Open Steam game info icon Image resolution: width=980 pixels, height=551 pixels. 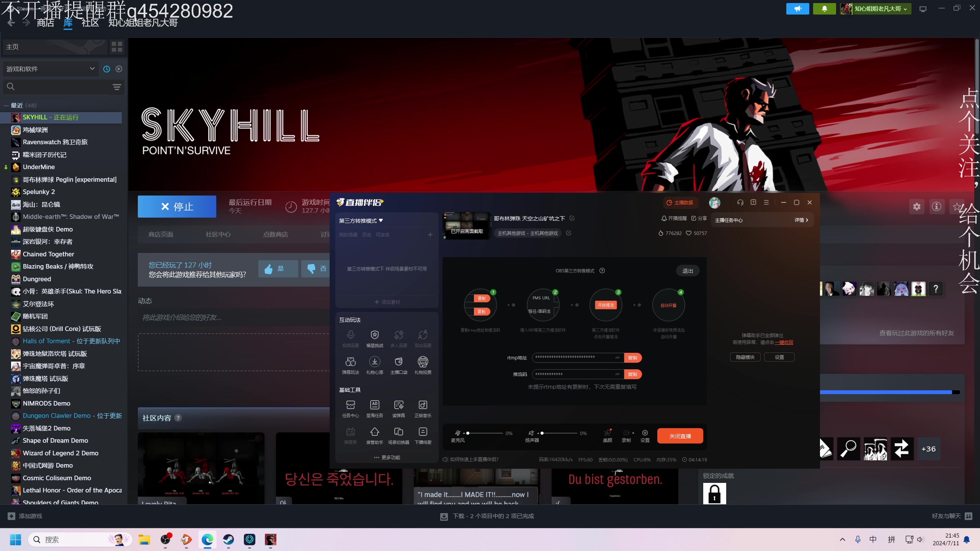(937, 207)
